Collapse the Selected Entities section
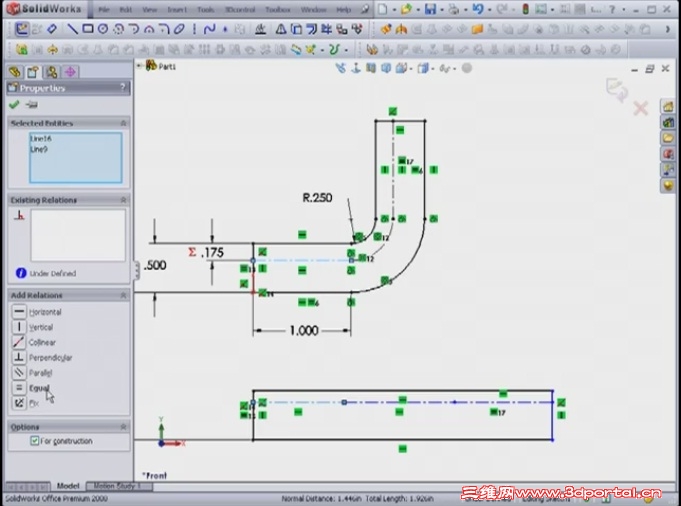Image resolution: width=681 pixels, height=506 pixels. point(123,123)
